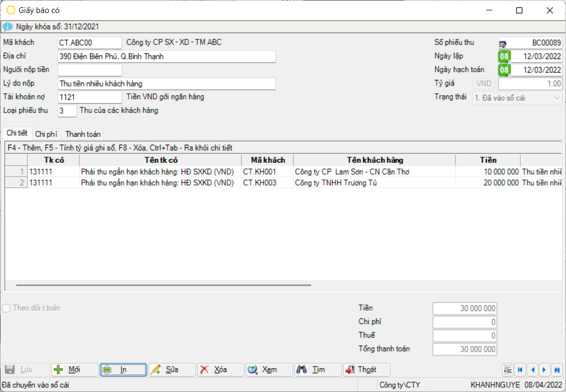Jump to the first record
Screen dimensions: 566x392
[520, 370]
